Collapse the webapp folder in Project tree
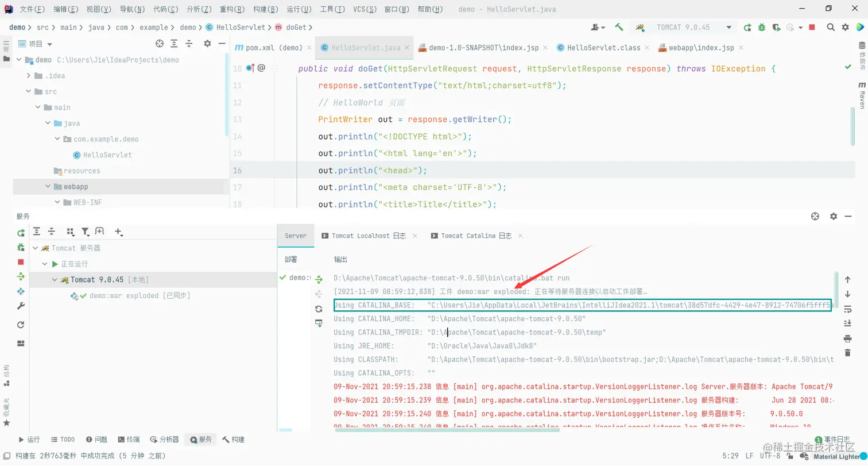Screen dimensions: 868x466 [48, 187]
